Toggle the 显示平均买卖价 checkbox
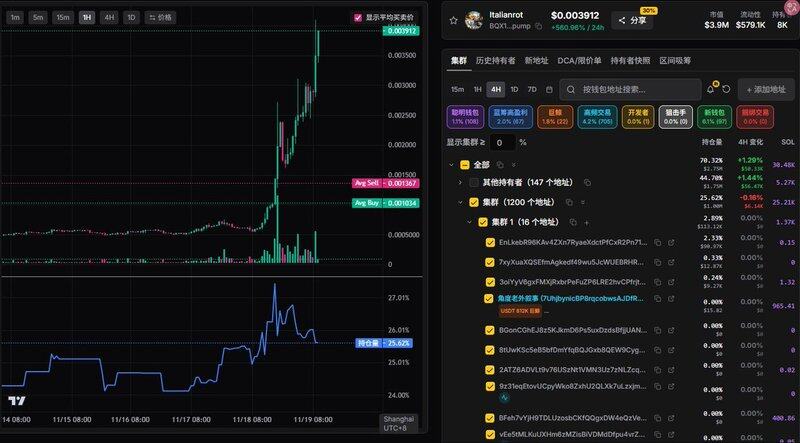 click(x=358, y=17)
